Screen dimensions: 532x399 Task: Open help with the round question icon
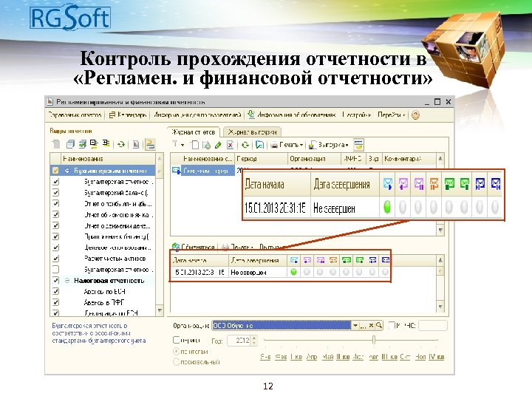(x=415, y=115)
